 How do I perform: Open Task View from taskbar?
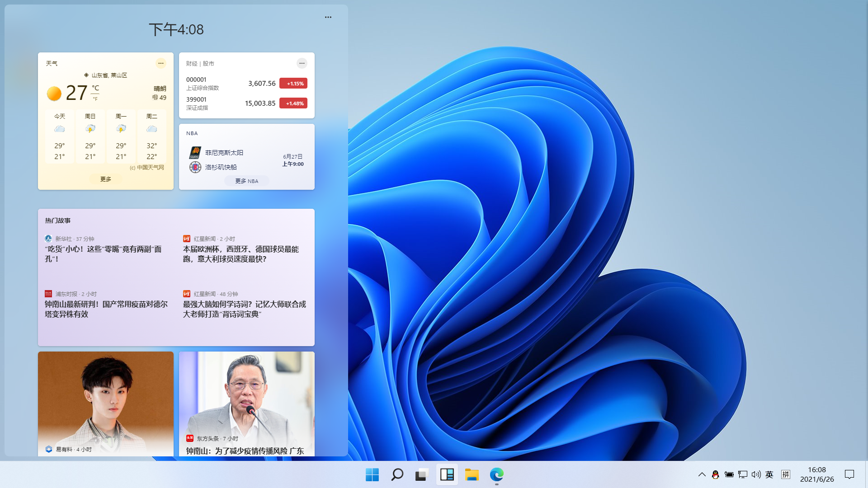422,474
